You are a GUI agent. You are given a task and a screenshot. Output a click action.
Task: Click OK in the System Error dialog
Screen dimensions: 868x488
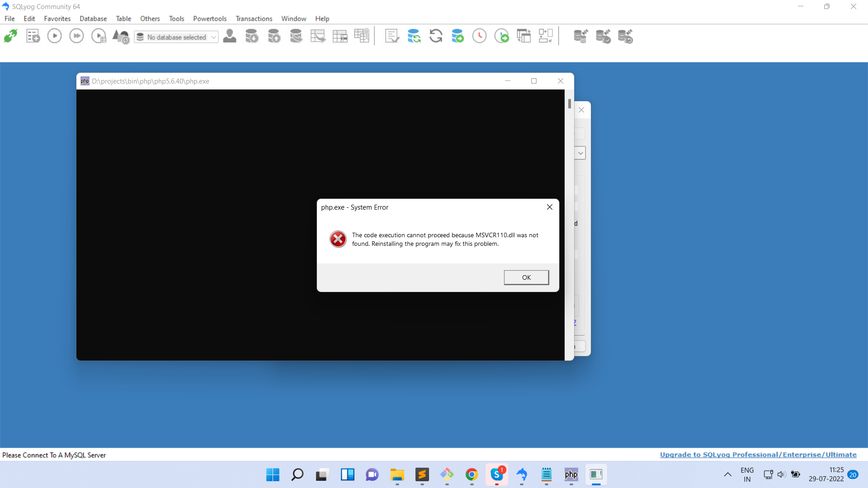[x=526, y=277]
